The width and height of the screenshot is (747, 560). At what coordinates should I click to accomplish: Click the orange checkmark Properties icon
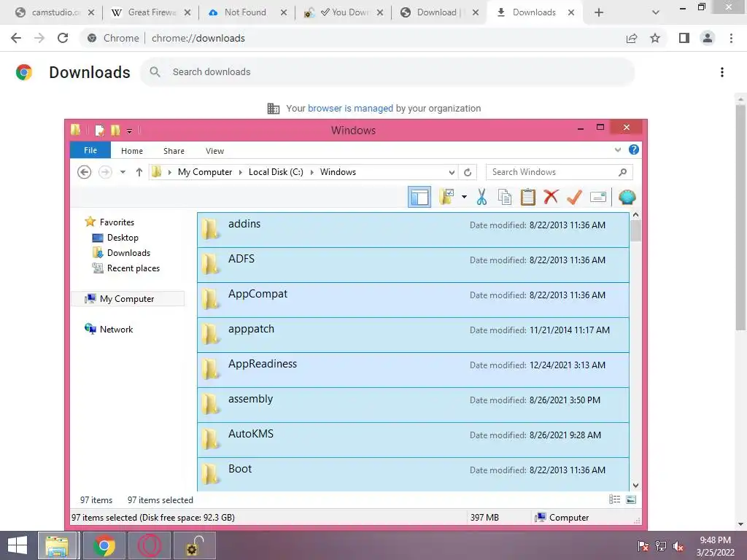[575, 197]
